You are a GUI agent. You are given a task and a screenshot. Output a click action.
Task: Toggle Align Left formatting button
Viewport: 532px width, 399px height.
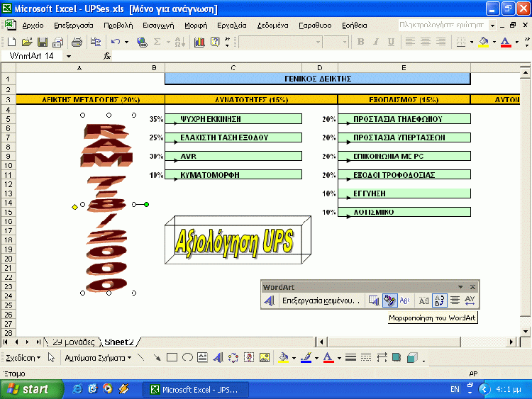click(410, 42)
